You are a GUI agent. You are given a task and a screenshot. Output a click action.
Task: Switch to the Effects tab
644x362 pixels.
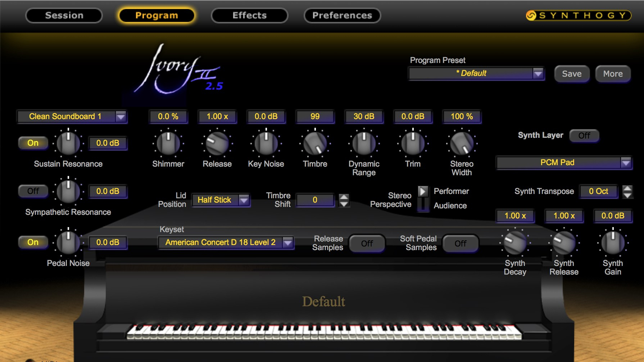(x=249, y=15)
